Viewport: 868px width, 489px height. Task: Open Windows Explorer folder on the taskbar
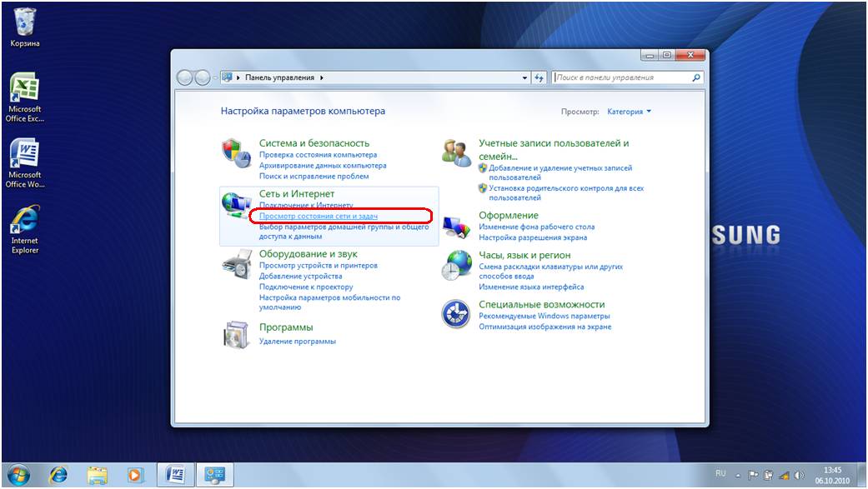coord(98,475)
